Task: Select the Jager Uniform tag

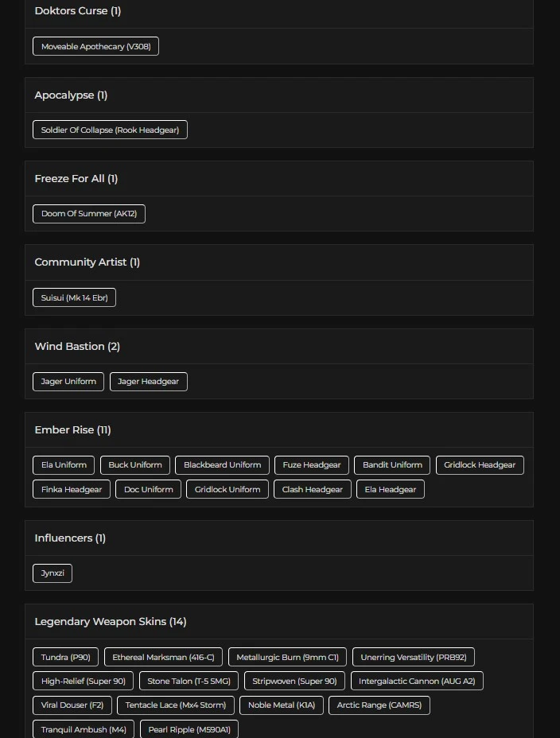Action: point(68,381)
